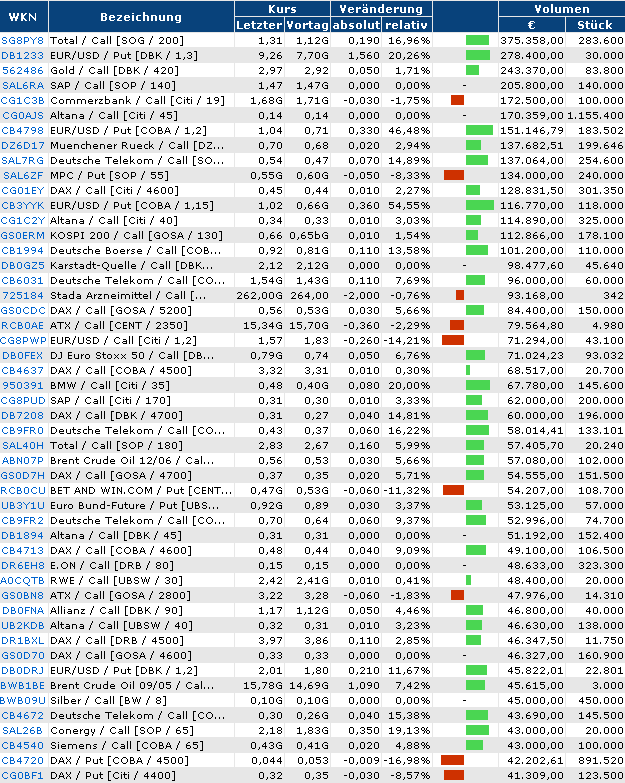
Task: Open WKN link GS0ERM
Action: [x=22, y=235]
